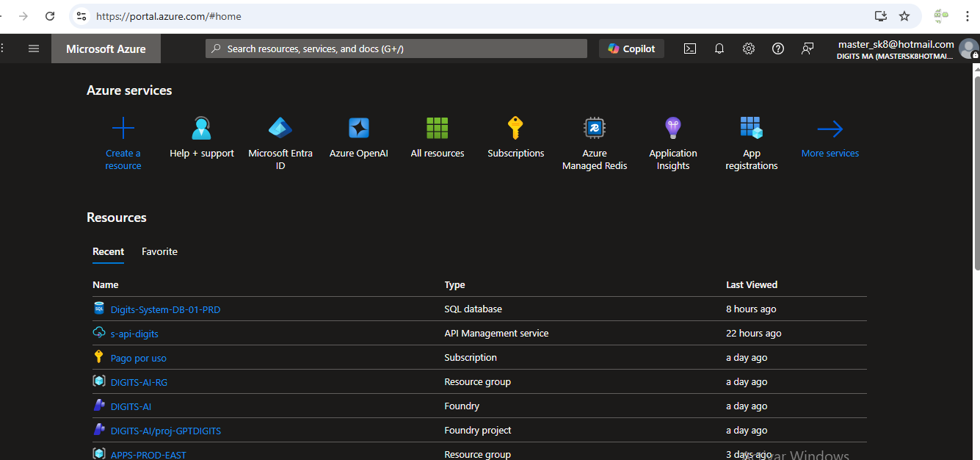Screen dimensions: 980x460
Task: Click the Create a resource label
Action: click(123, 159)
